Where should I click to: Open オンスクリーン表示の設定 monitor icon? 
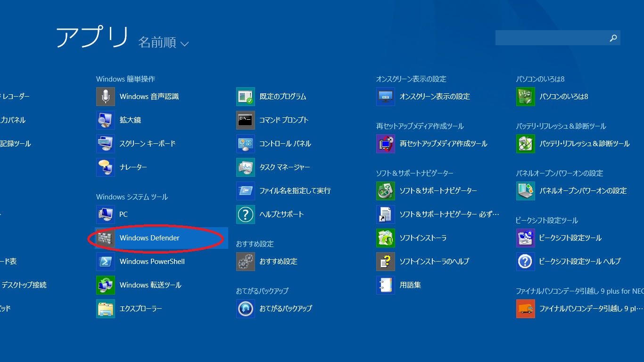(386, 97)
